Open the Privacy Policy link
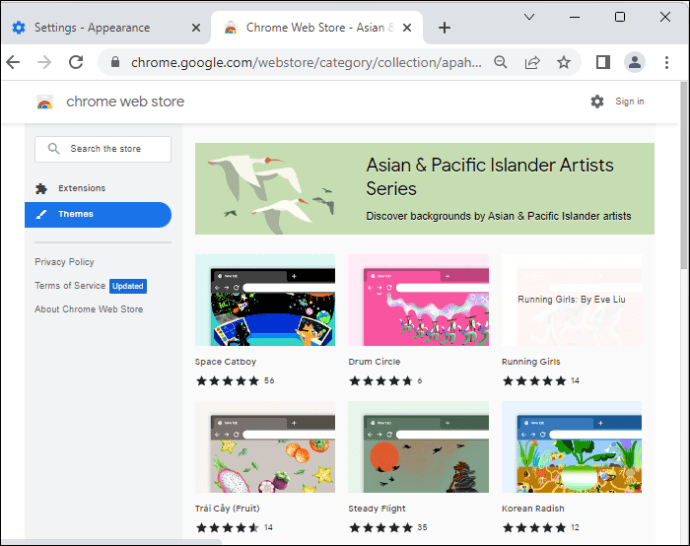 click(x=64, y=262)
